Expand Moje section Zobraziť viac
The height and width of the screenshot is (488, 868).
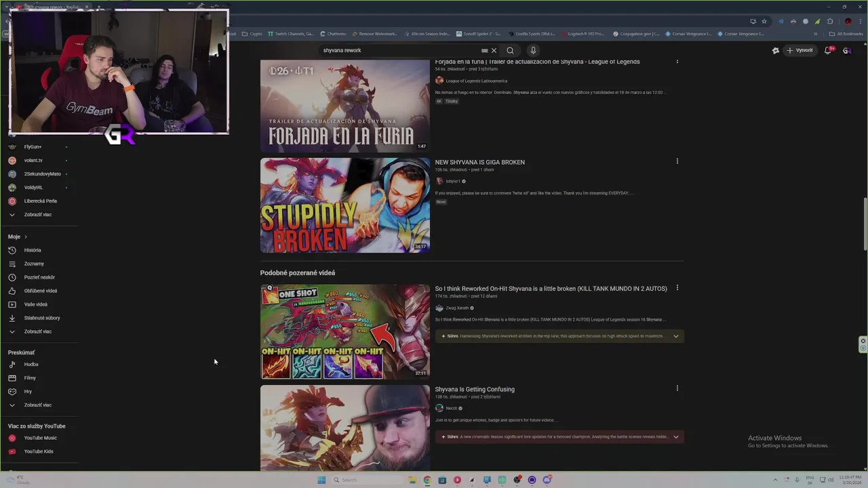click(37, 331)
